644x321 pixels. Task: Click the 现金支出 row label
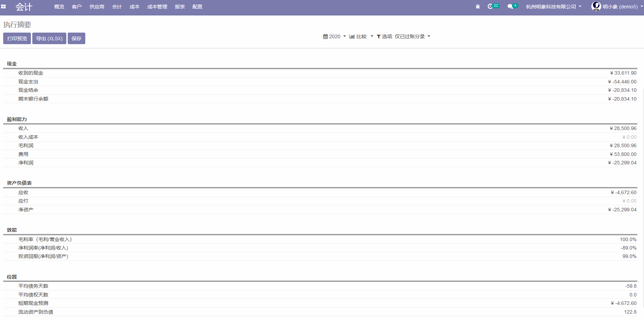point(28,82)
